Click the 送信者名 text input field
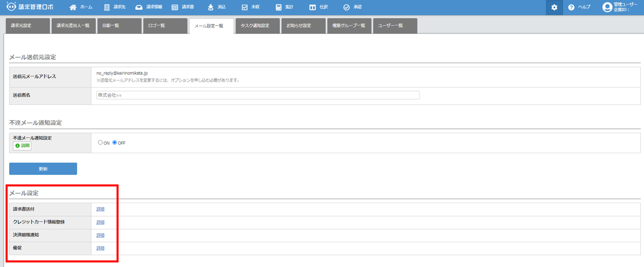644x267 pixels. [257, 95]
